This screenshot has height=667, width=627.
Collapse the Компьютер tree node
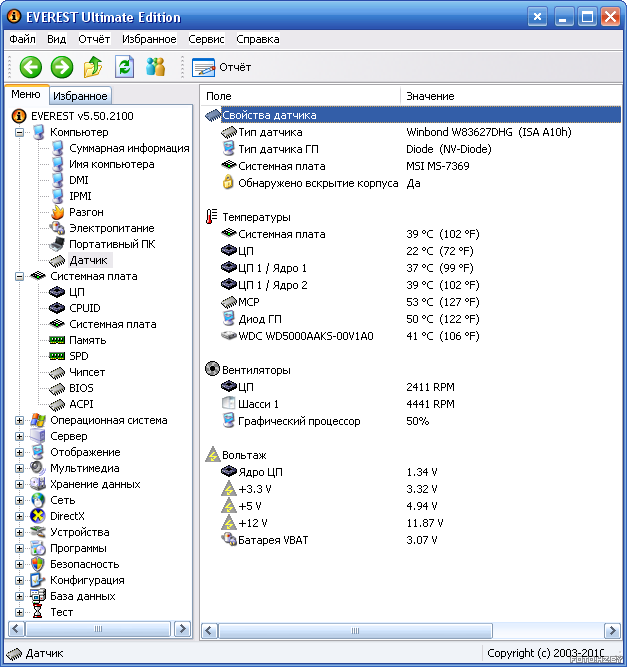19,132
